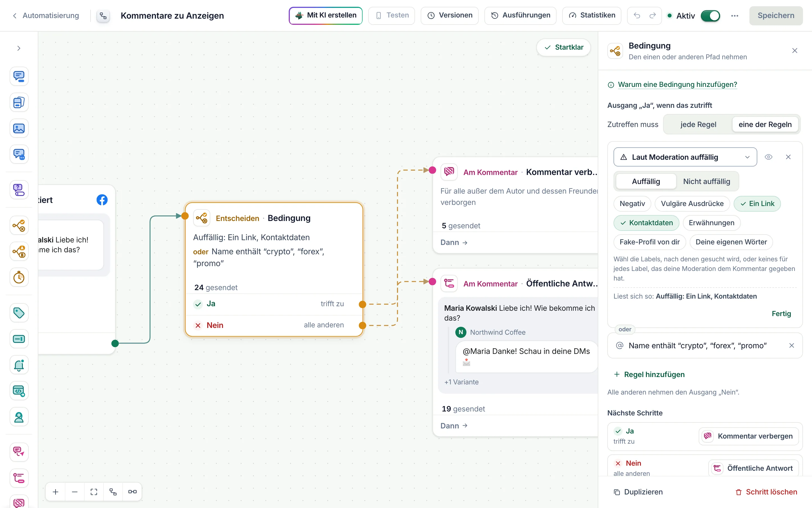Go back to Automatisierung
The width and height of the screenshot is (812, 508).
click(x=46, y=16)
